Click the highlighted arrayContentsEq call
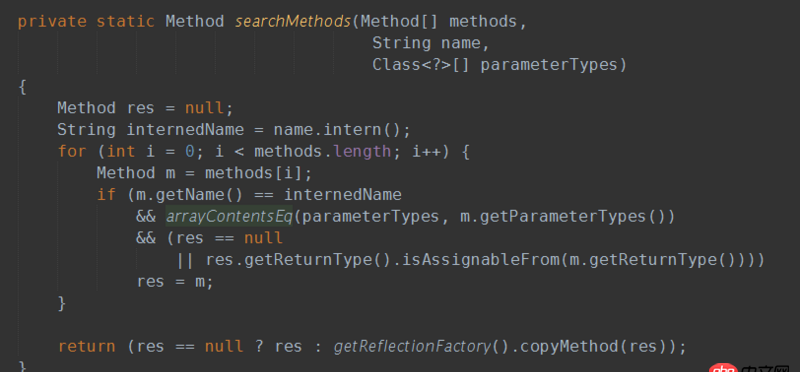800x372 pixels. point(229,216)
